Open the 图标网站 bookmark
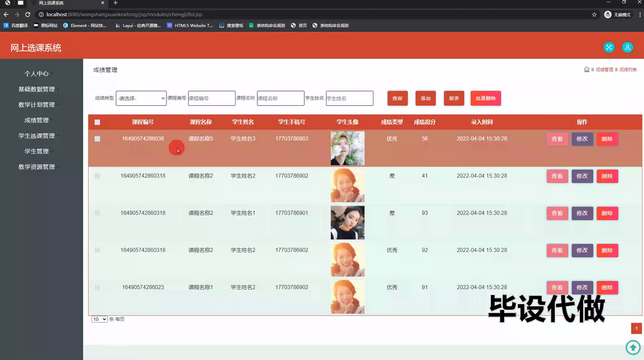Image resolution: width=644 pixels, height=360 pixels. coord(45,26)
